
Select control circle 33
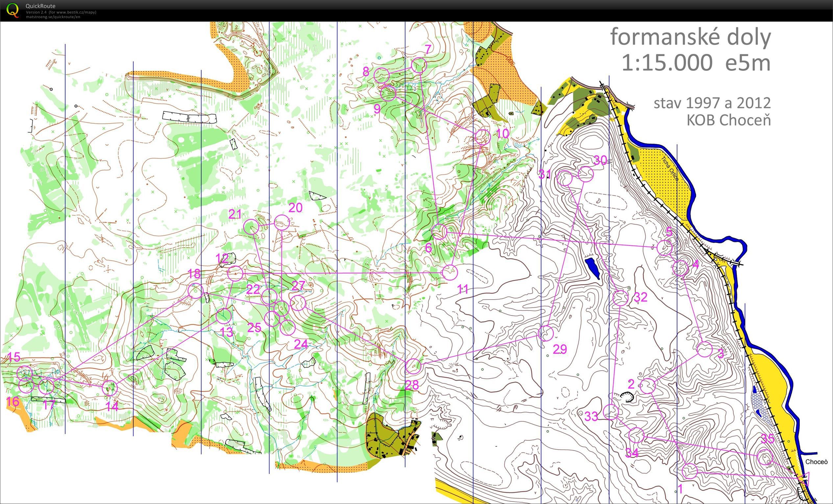pyautogui.click(x=611, y=412)
